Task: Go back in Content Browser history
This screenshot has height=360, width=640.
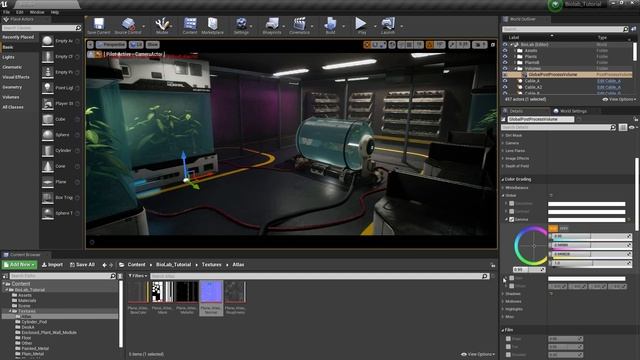Action: coord(104,265)
